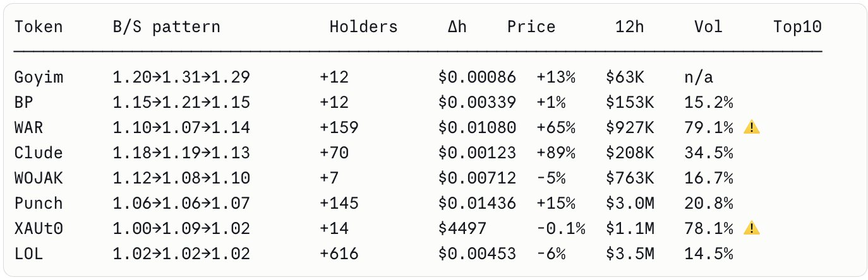Click the XAUt0 token name
868x280 pixels.
click(39, 229)
